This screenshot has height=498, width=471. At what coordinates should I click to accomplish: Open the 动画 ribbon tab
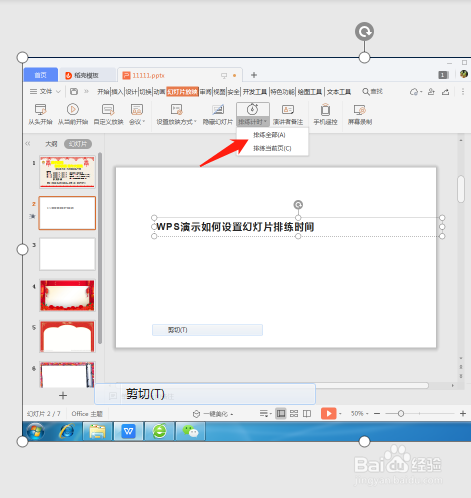coord(159,92)
